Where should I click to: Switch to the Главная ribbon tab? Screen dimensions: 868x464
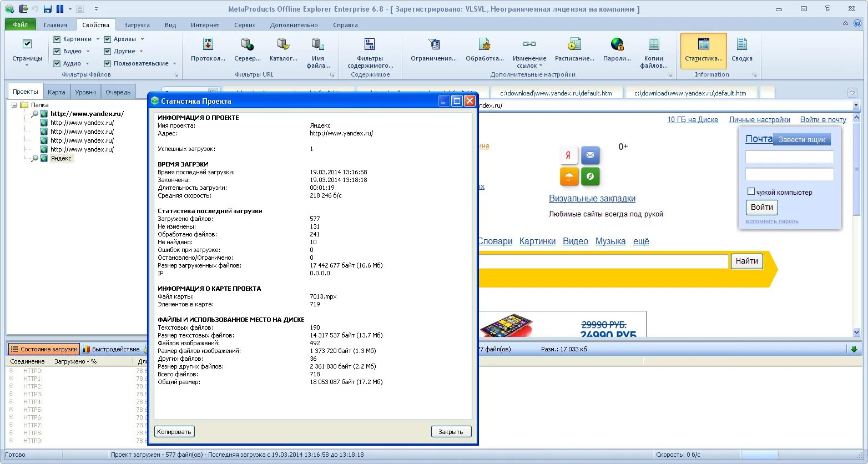point(55,25)
